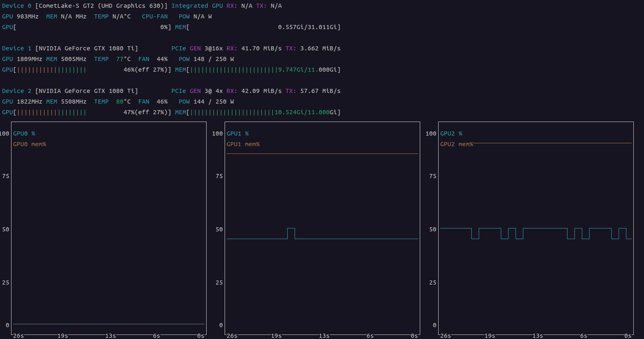Click the Device 0 CometLake-S header
Image resolution: width=644 pixels, height=339 pixels.
click(x=85, y=6)
